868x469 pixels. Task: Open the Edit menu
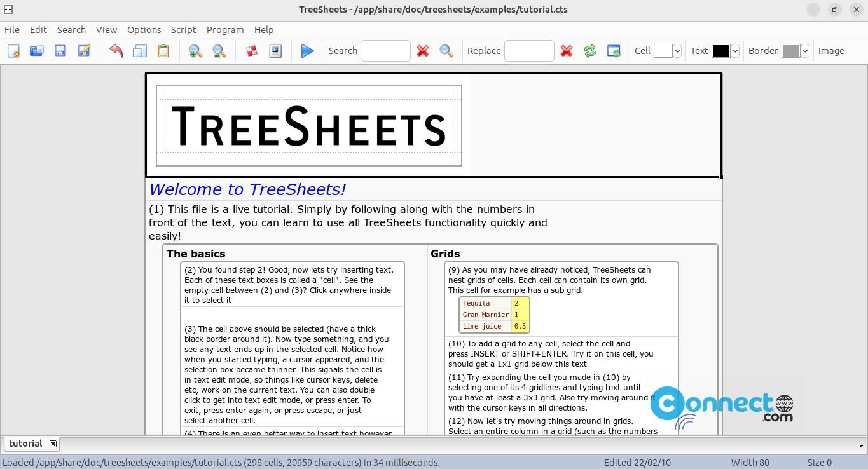coord(38,30)
